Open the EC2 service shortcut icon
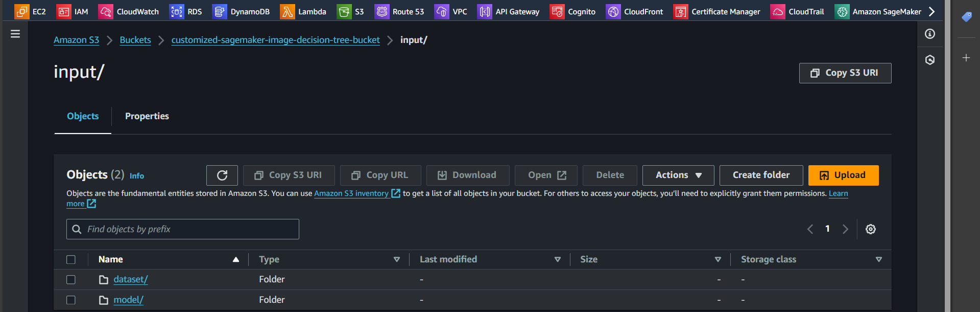The height and width of the screenshot is (312, 980). point(21,11)
